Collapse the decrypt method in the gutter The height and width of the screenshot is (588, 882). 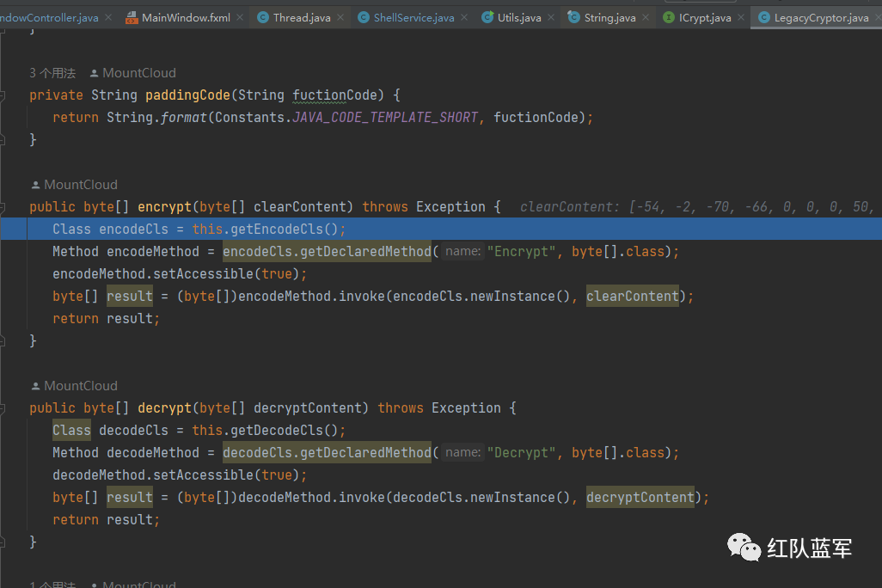2,409
